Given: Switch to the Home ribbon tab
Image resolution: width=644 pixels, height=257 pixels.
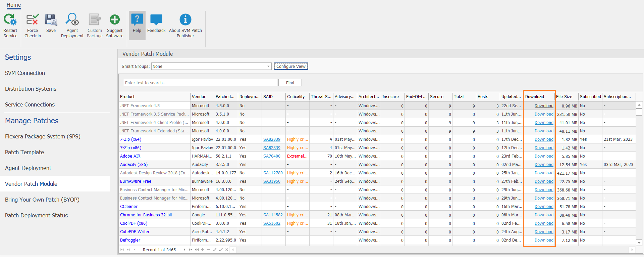Looking at the screenshot, I should click(x=14, y=5).
